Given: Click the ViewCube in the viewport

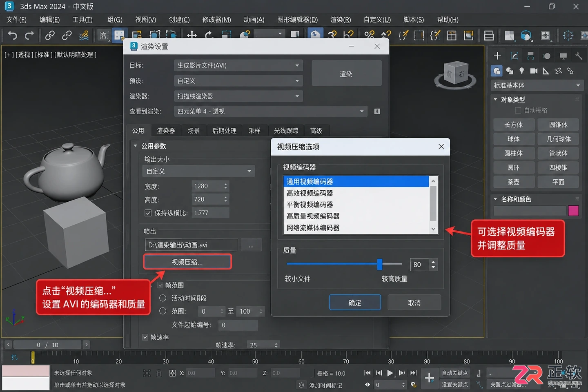Looking at the screenshot, I should (456, 74).
